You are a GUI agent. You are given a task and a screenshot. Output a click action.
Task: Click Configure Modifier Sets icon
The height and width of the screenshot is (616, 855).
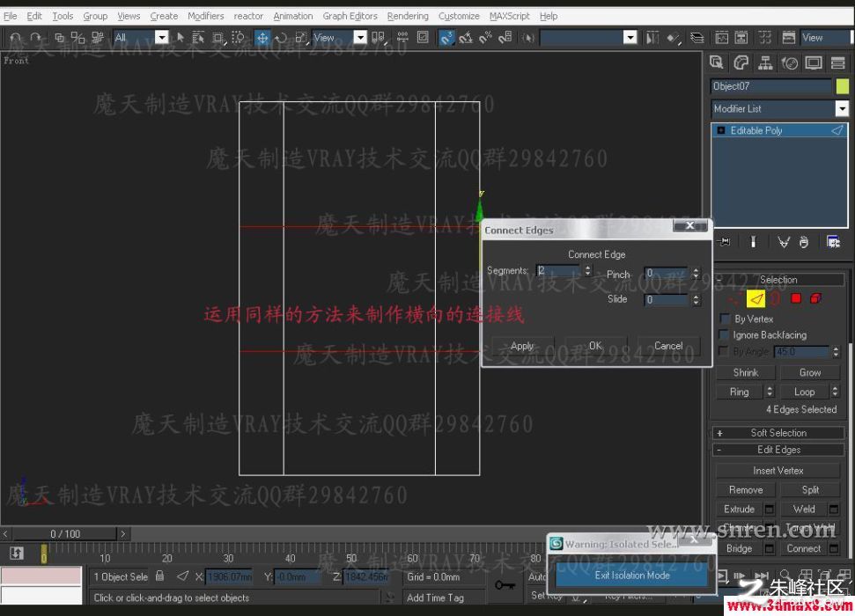click(x=833, y=241)
